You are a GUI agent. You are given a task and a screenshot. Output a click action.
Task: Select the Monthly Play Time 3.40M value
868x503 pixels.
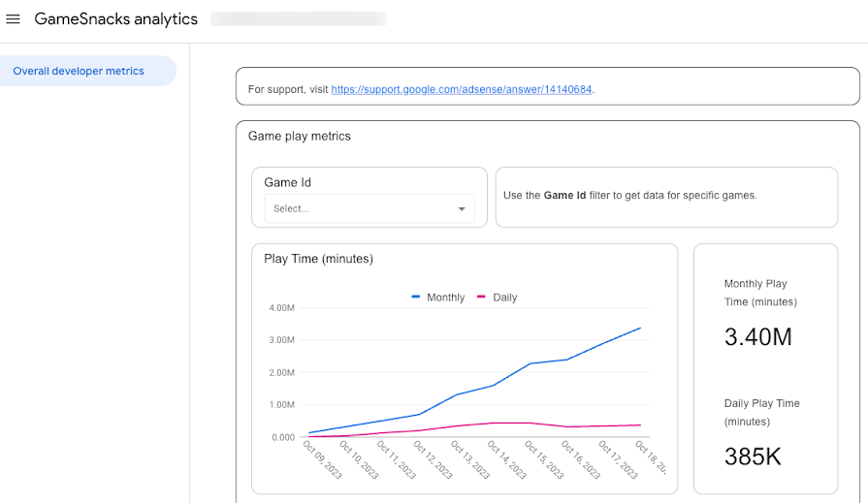point(757,336)
